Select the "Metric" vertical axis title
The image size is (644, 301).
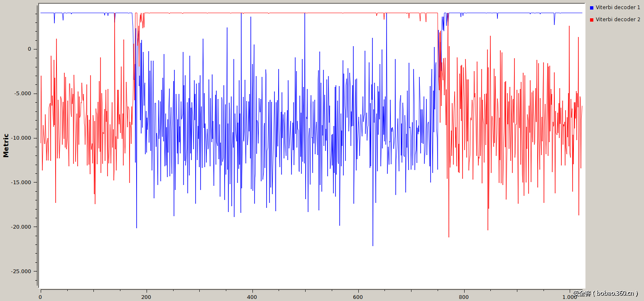tap(6, 146)
